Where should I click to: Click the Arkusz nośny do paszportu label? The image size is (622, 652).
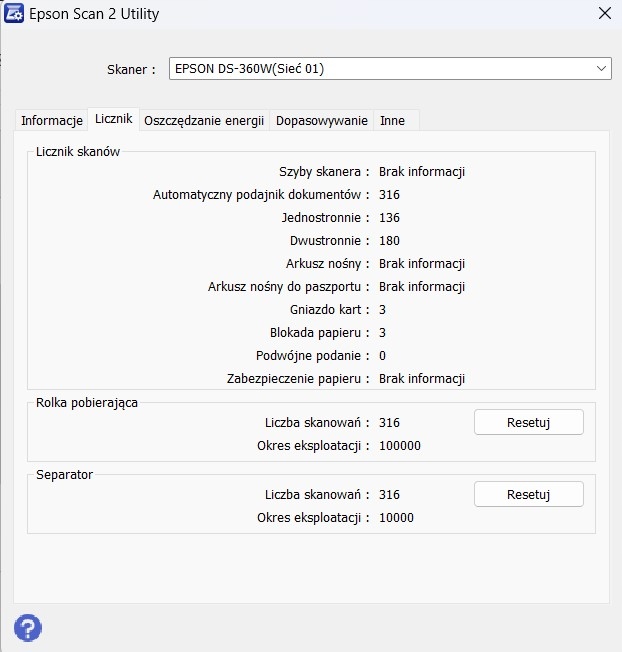click(289, 286)
